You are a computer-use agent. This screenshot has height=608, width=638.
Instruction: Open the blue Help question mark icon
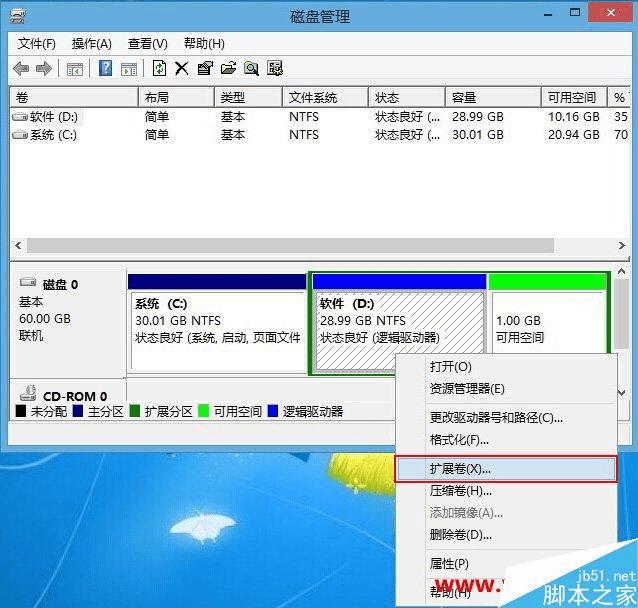(105, 68)
